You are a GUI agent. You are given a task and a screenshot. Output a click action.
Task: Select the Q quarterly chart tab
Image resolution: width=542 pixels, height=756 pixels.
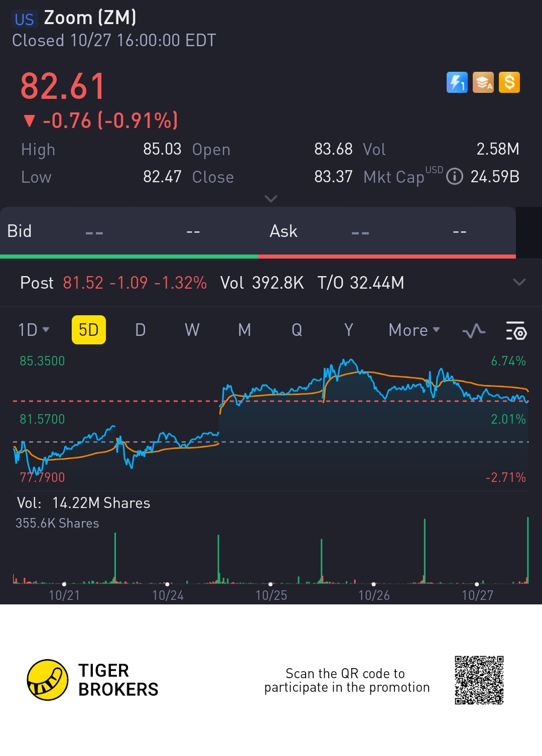click(x=297, y=330)
